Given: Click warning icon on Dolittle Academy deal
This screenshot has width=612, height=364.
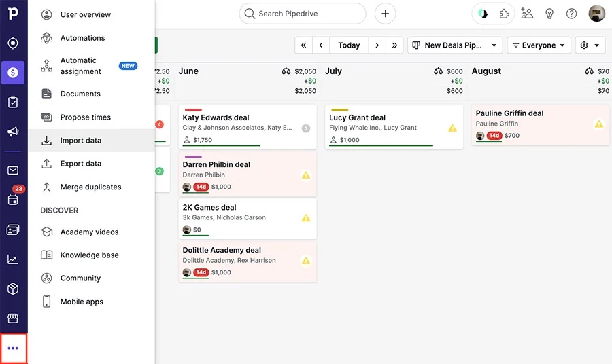Looking at the screenshot, I should click(306, 261).
